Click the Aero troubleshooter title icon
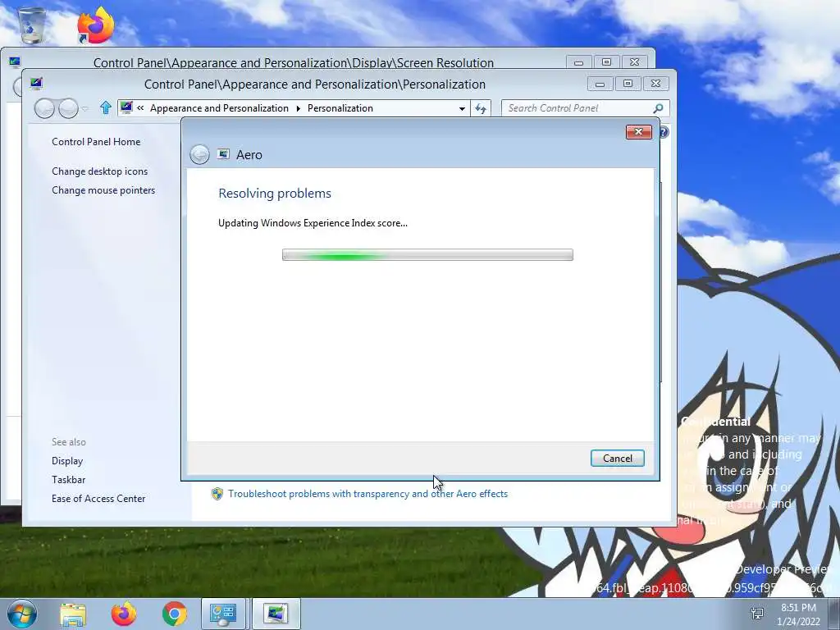The image size is (840, 630). (x=223, y=154)
